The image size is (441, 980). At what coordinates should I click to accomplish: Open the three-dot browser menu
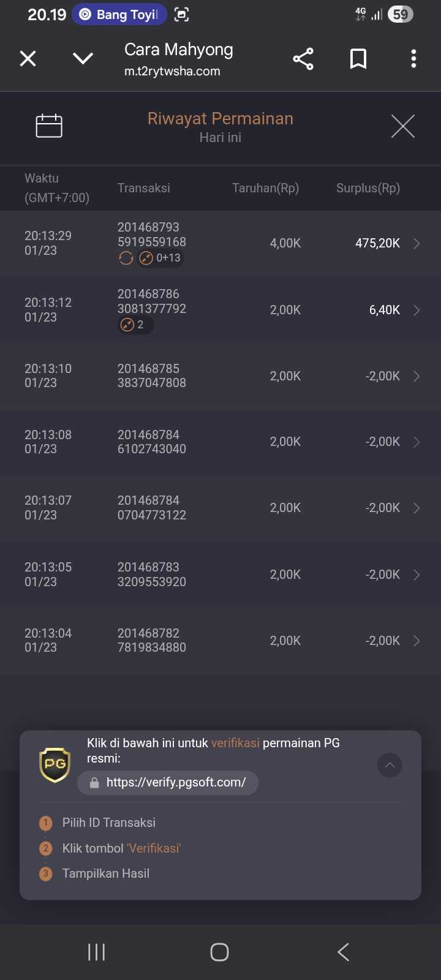[x=414, y=59]
